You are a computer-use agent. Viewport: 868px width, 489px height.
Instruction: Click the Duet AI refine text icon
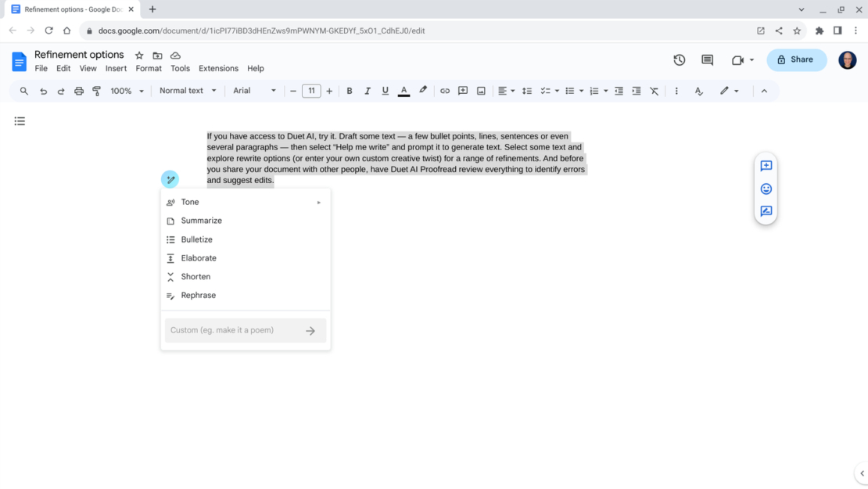170,179
